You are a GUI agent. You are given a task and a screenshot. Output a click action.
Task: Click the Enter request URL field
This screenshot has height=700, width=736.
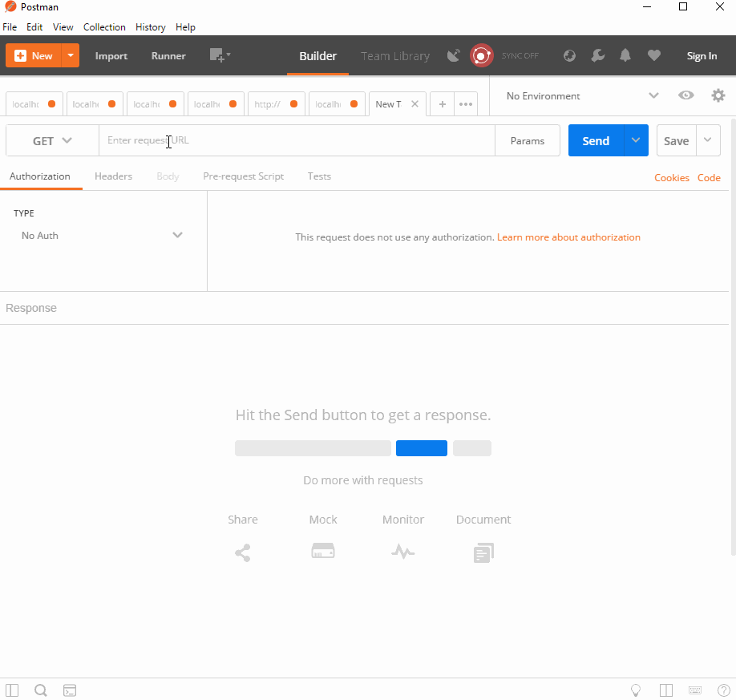(x=297, y=140)
